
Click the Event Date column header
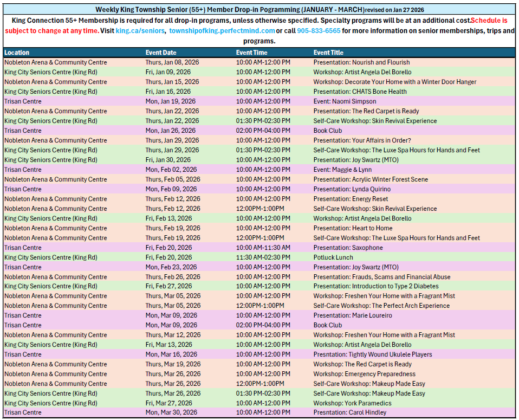point(160,53)
